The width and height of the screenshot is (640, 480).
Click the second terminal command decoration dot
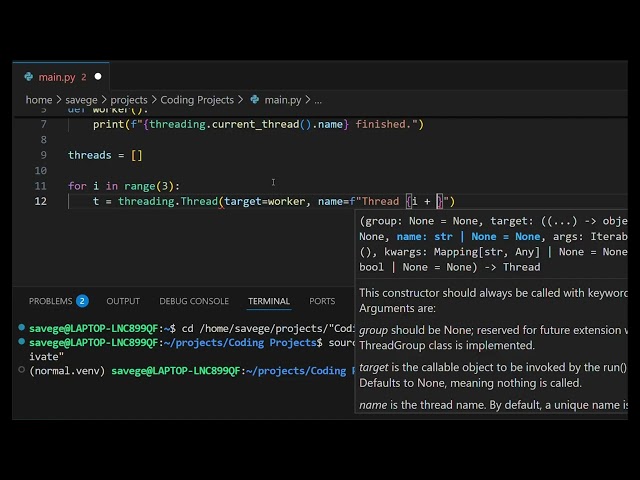pyautogui.click(x=22, y=342)
